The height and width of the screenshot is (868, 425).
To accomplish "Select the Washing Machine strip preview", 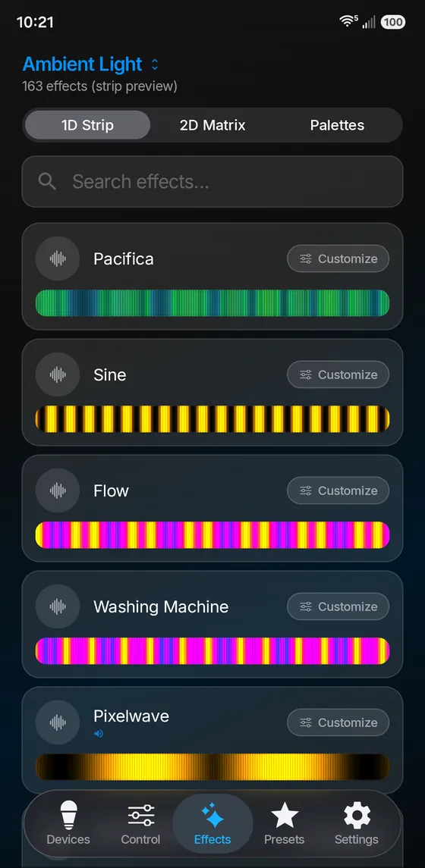I will [212, 651].
